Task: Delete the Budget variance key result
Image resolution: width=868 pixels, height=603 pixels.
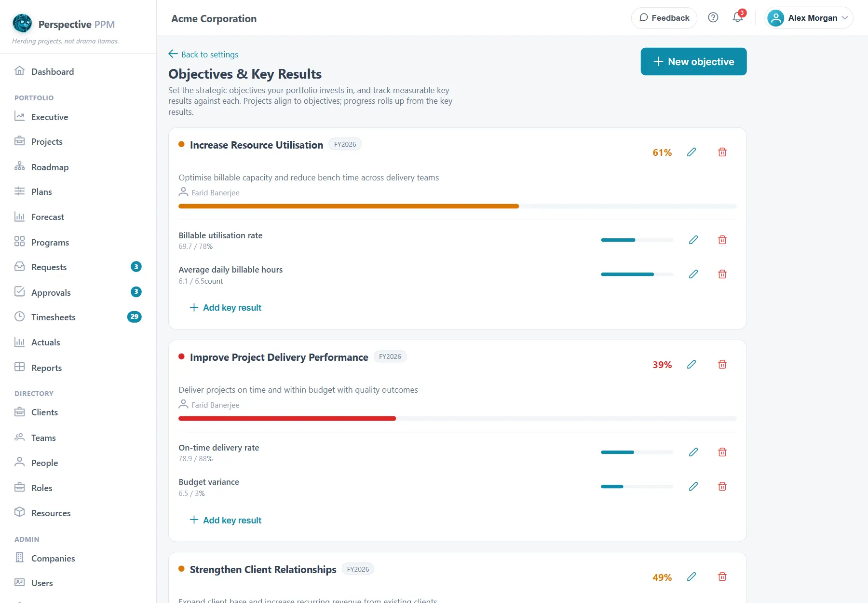Action: 722,486
